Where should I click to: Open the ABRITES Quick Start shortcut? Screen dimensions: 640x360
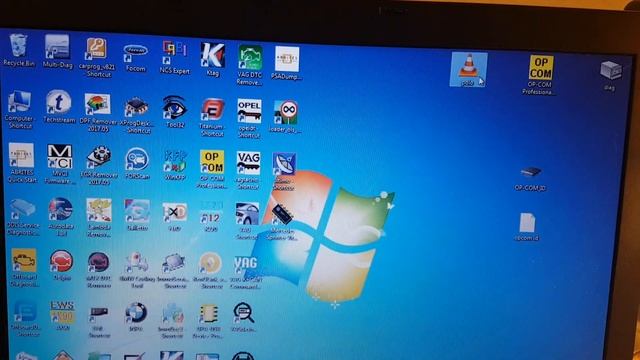(x=21, y=155)
